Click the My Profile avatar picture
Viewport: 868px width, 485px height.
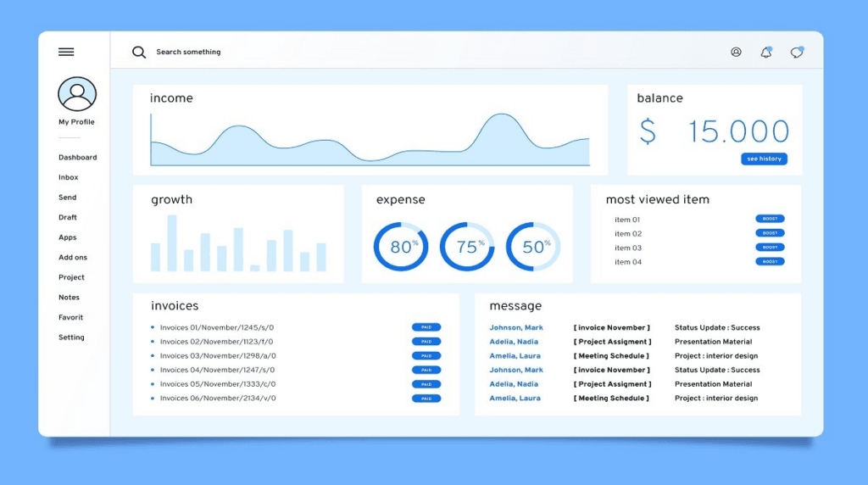point(77,94)
